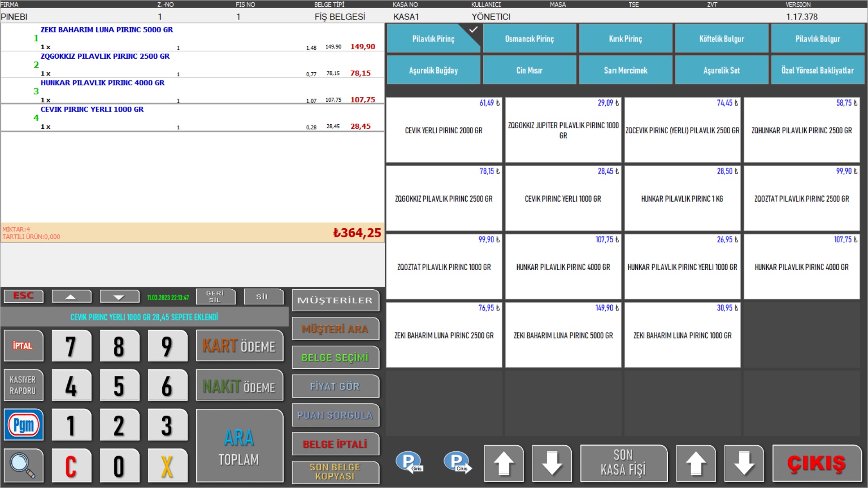
Task: Click the up arrow beside parking icons
Action: click(x=504, y=463)
